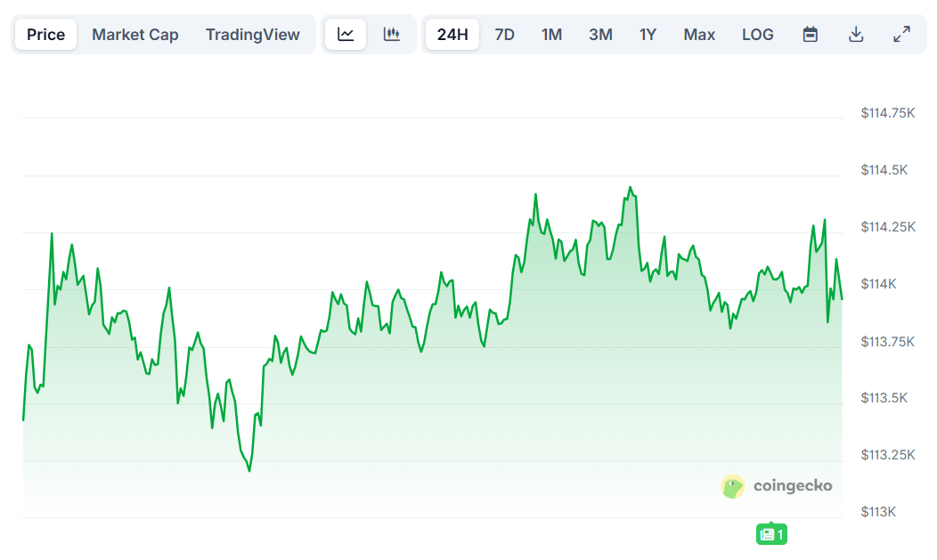Viewport: 937px width, 560px height.
Task: Download the chart via download icon
Action: click(856, 33)
